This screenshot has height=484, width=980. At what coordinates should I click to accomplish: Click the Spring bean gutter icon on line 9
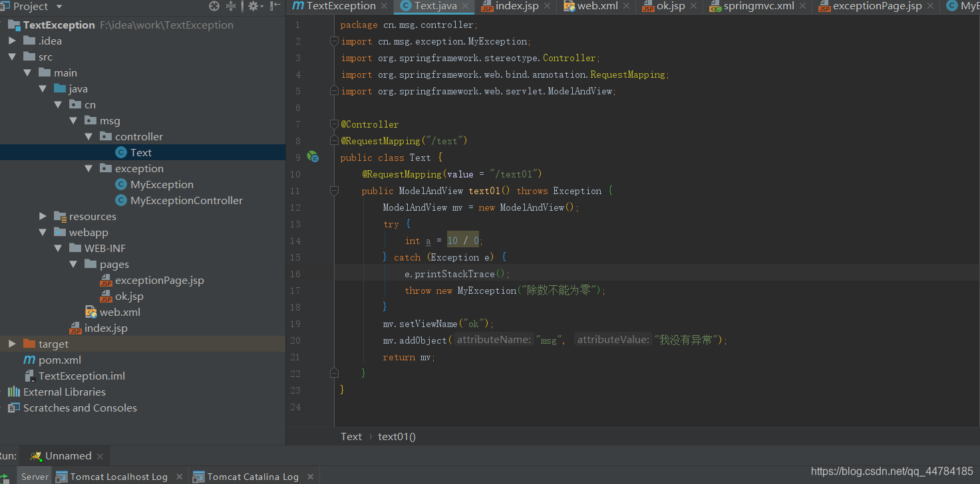313,158
